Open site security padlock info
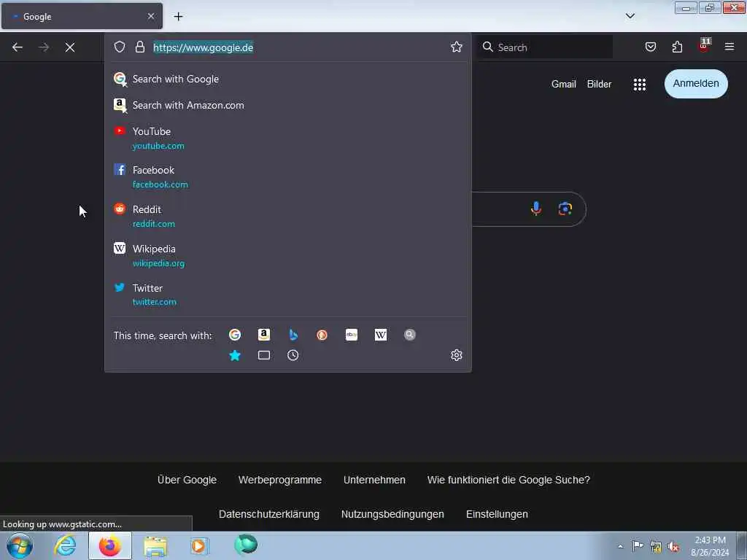 click(x=139, y=47)
